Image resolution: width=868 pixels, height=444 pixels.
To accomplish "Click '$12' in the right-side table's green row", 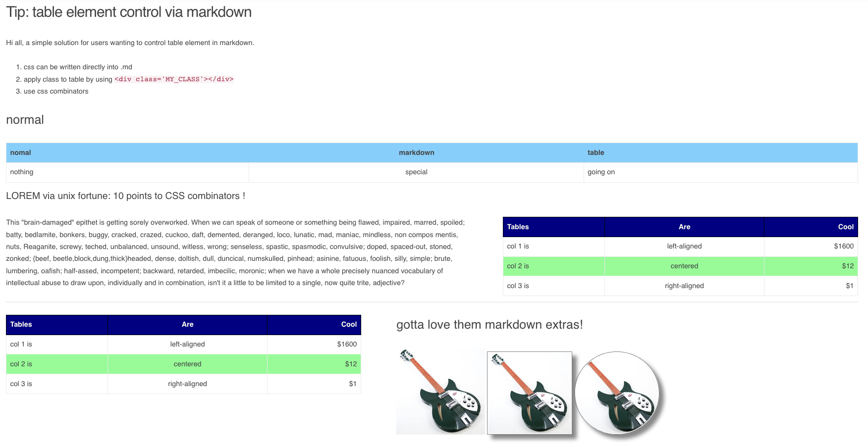I will tap(811, 266).
